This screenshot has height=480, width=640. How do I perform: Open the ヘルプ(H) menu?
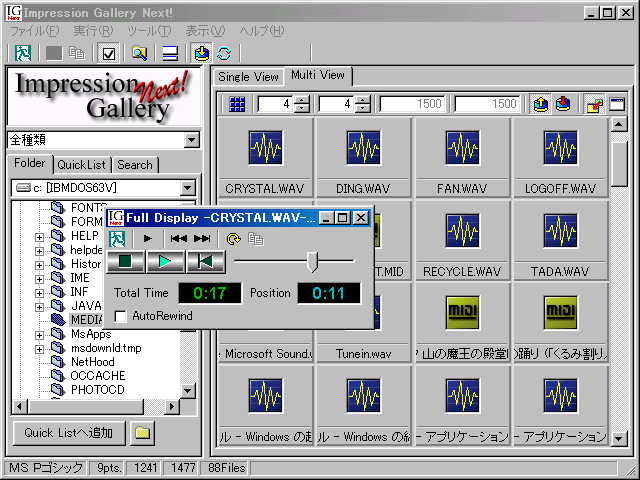[x=262, y=31]
